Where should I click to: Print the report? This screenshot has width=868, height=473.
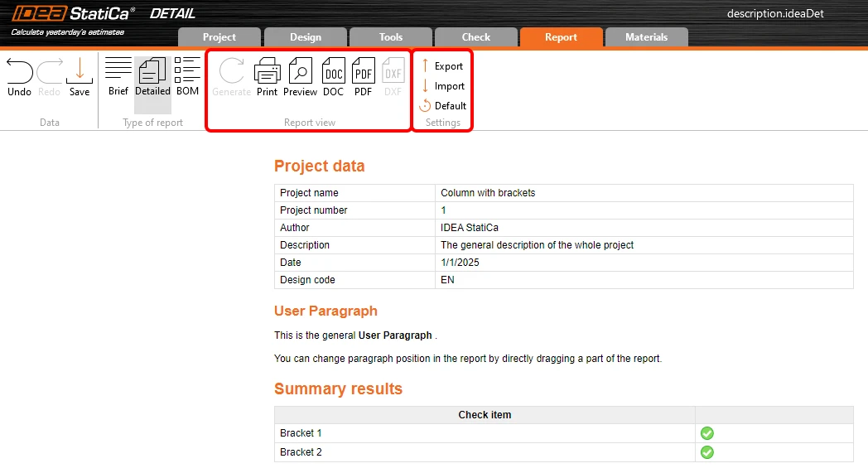point(267,77)
